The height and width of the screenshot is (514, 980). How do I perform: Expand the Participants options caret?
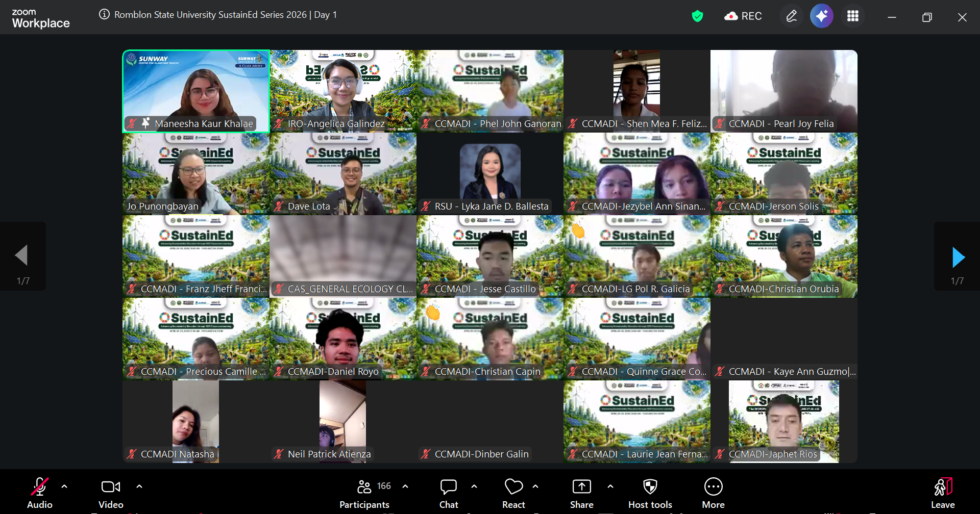coord(405,486)
